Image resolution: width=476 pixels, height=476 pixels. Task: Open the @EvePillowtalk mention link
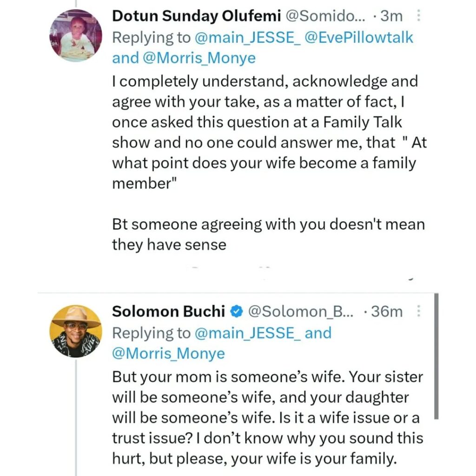(x=358, y=37)
